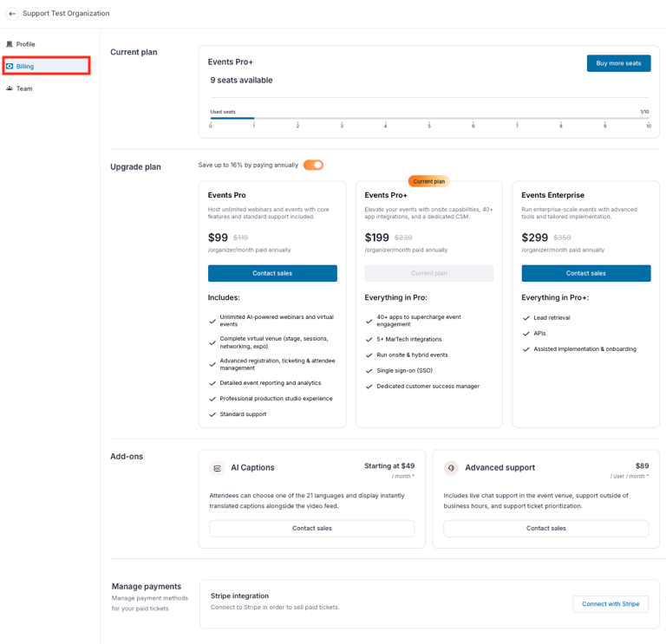Click Connect with Stripe button
The image size is (666, 644).
pyautogui.click(x=610, y=603)
